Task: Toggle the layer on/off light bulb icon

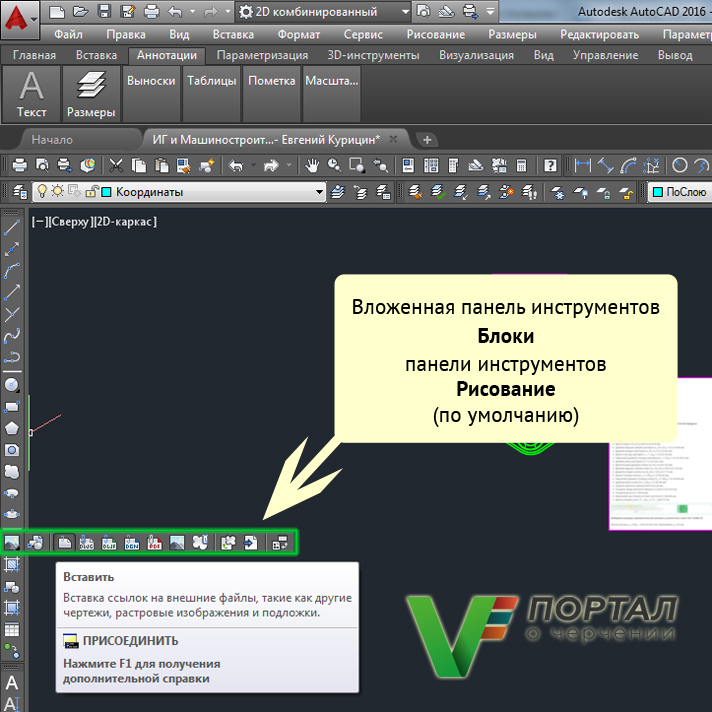Action: point(42,191)
